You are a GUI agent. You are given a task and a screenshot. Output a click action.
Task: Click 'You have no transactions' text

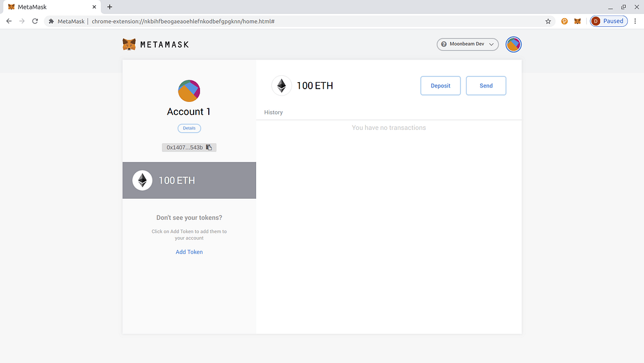389,128
